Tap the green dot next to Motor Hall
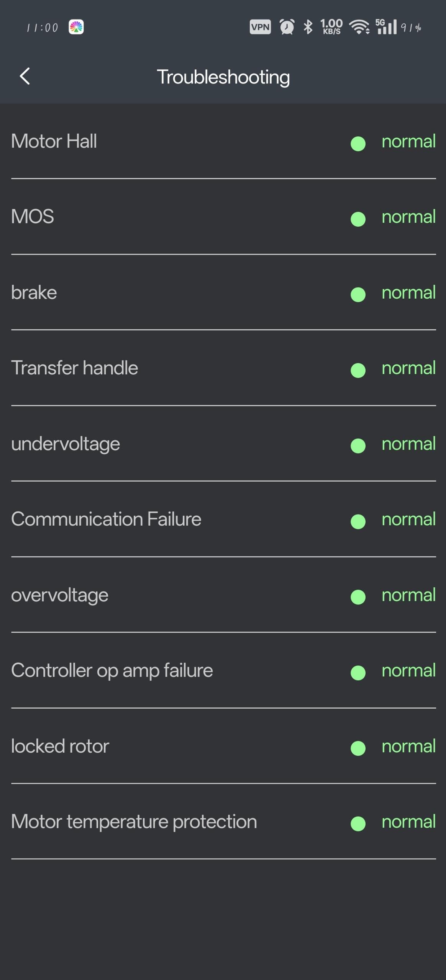 tap(358, 144)
